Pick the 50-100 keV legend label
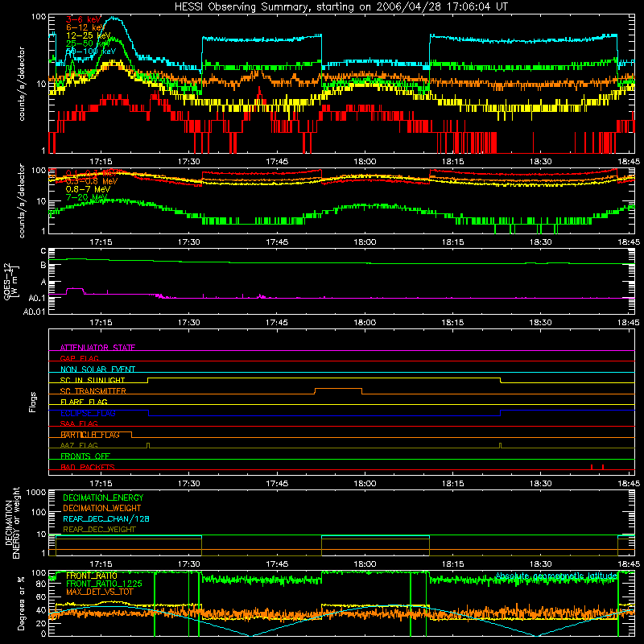 click(91, 52)
